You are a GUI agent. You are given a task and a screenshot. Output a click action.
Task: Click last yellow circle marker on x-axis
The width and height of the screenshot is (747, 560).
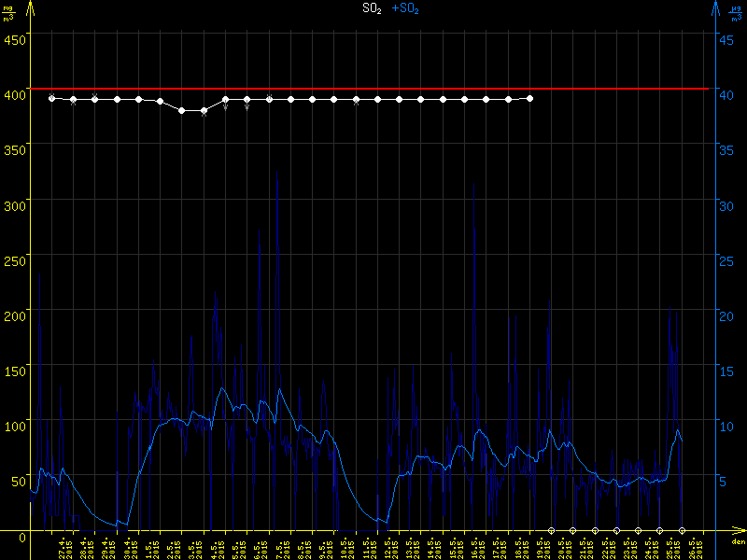click(x=682, y=531)
